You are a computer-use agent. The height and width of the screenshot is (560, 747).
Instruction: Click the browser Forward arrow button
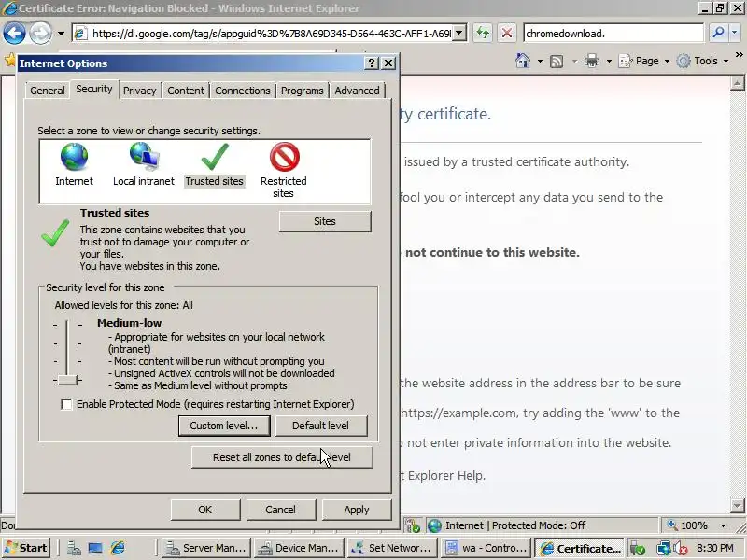40,34
